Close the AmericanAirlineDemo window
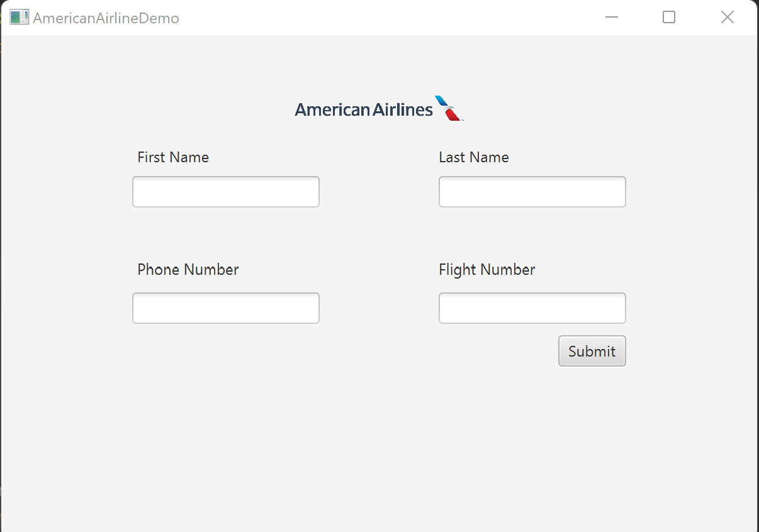 point(727,18)
